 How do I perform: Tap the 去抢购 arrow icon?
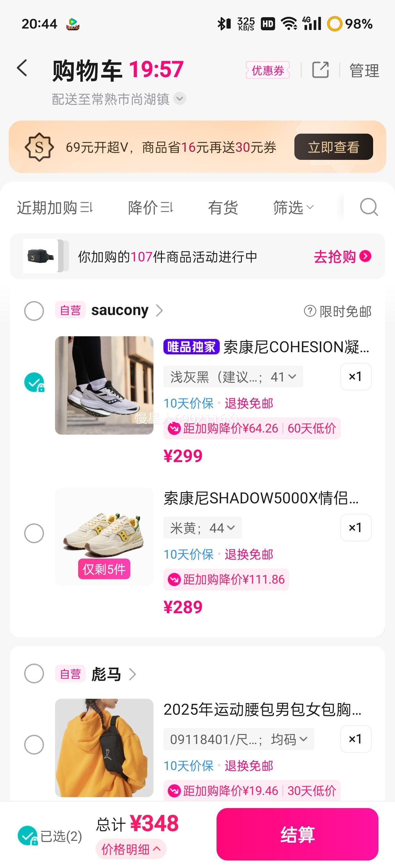point(365,256)
